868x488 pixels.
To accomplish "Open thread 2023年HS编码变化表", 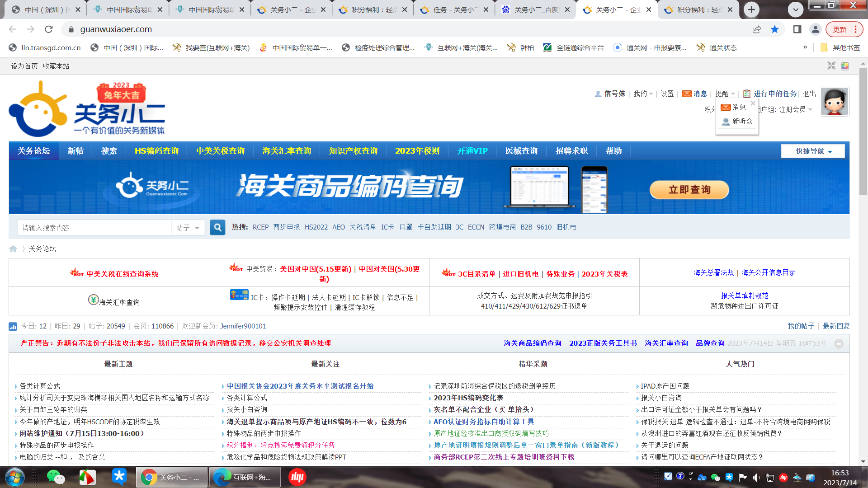I will click(468, 398).
